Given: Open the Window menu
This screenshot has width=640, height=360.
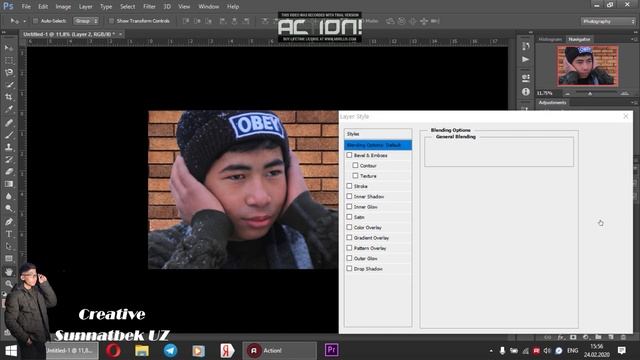Looking at the screenshot, I should click(x=209, y=7).
